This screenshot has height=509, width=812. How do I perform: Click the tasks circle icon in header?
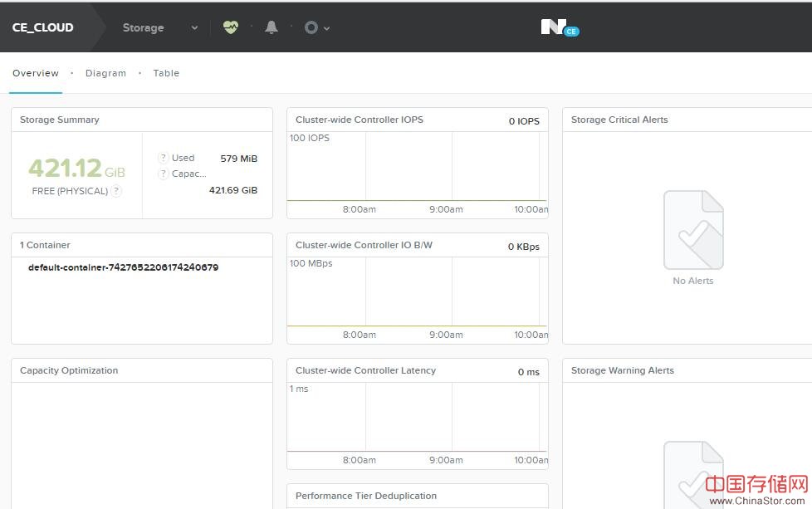(x=311, y=27)
